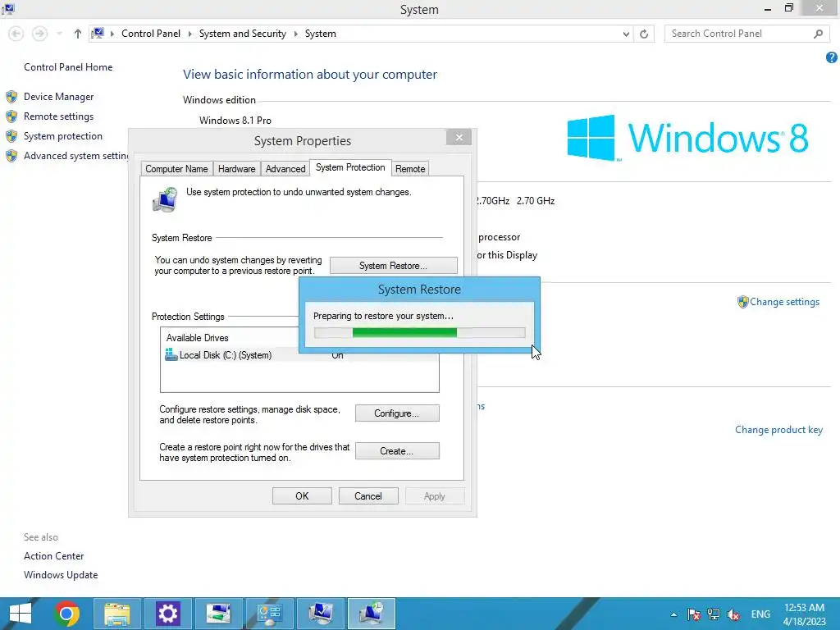Refresh the Control Panel address bar
The width and height of the screenshot is (840, 630).
coord(644,34)
